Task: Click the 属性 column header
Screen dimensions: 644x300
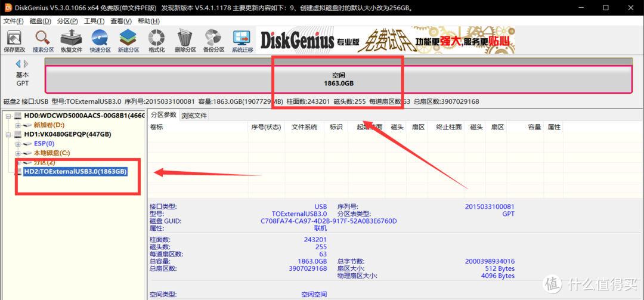Action: (x=554, y=127)
